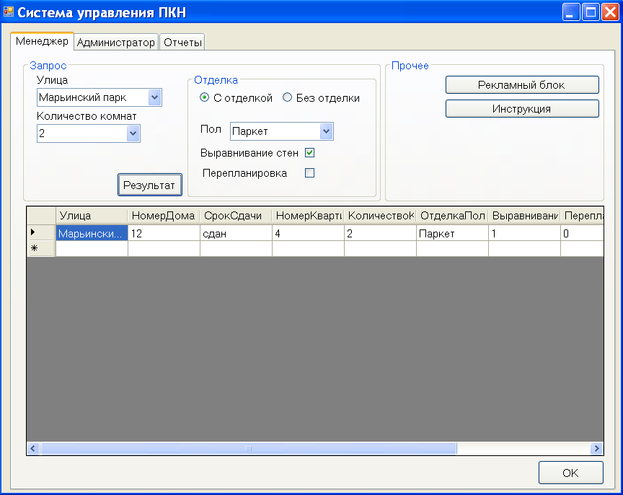
Task: Click the СрокСдачи column header
Action: click(236, 216)
